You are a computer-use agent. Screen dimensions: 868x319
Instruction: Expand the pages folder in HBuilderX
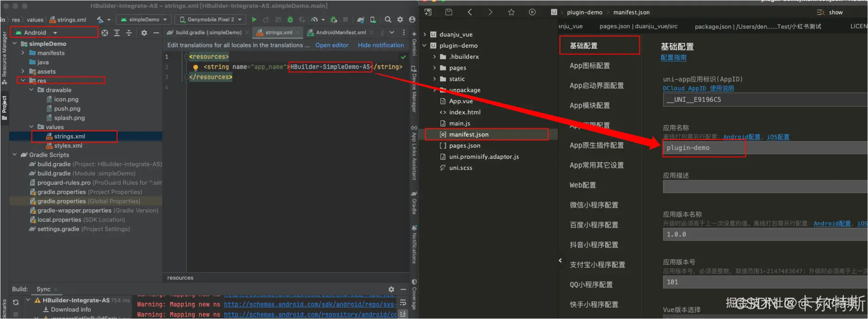coord(434,68)
